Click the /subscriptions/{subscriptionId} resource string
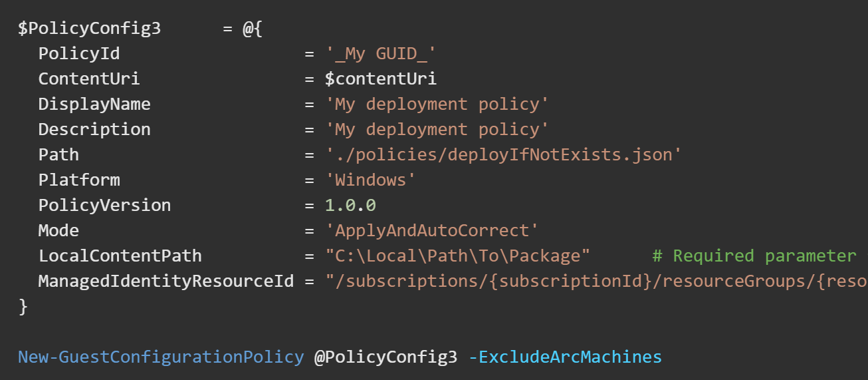This screenshot has height=380, width=868. click(596, 282)
